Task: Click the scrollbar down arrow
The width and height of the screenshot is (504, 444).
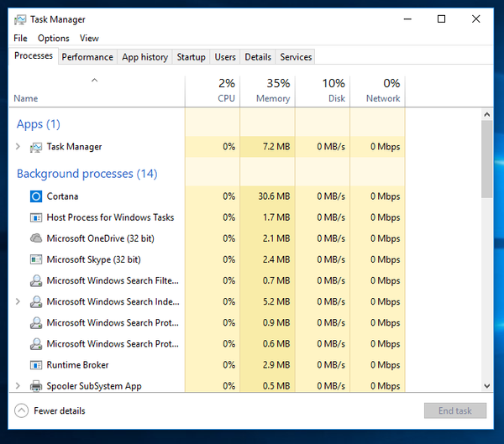Action: (x=487, y=385)
